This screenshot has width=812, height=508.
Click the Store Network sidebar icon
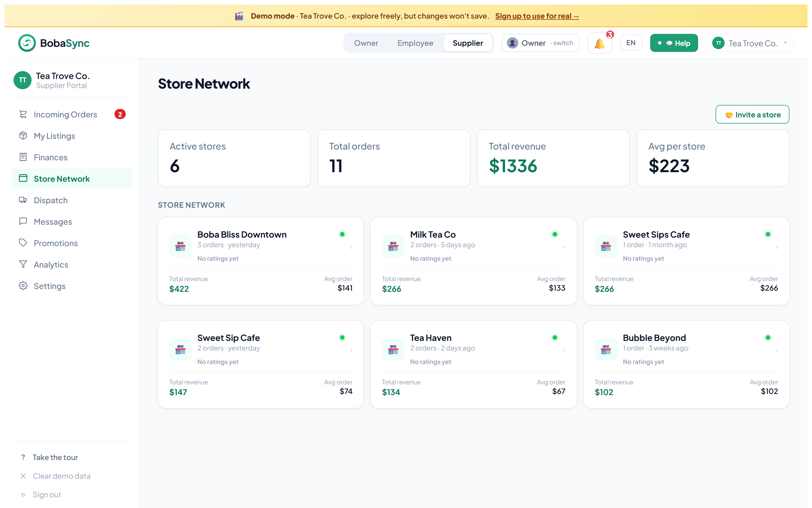[23, 178]
